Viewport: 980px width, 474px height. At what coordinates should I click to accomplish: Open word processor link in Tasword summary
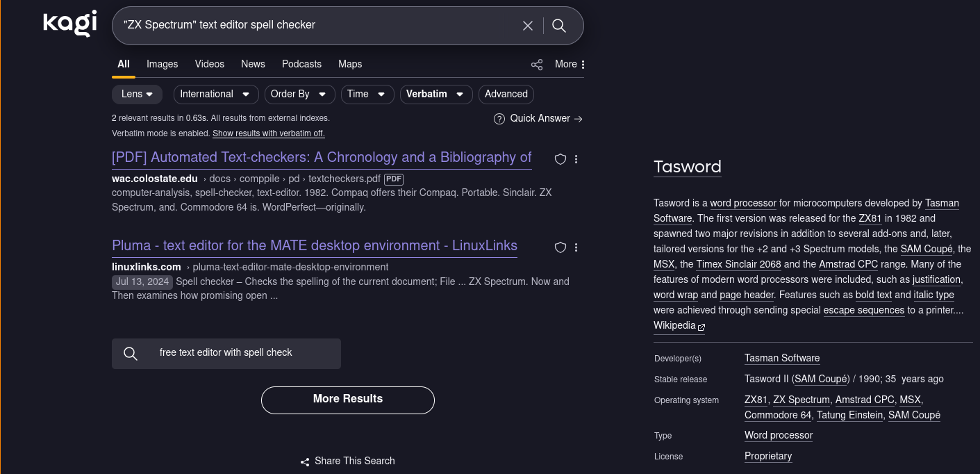coord(743,204)
